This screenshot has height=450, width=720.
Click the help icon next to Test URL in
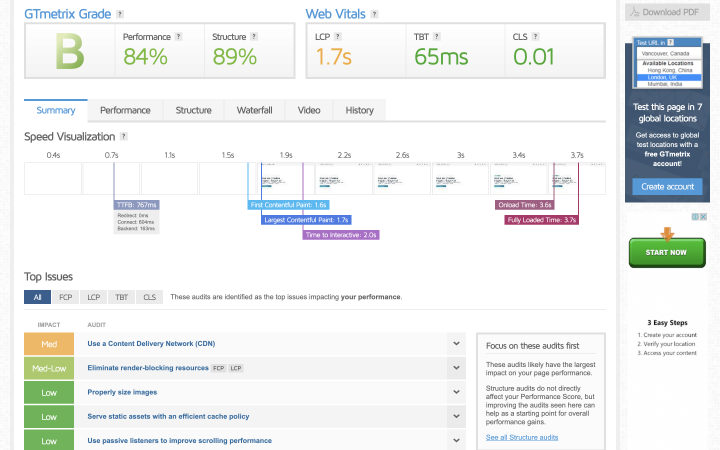[x=671, y=42]
